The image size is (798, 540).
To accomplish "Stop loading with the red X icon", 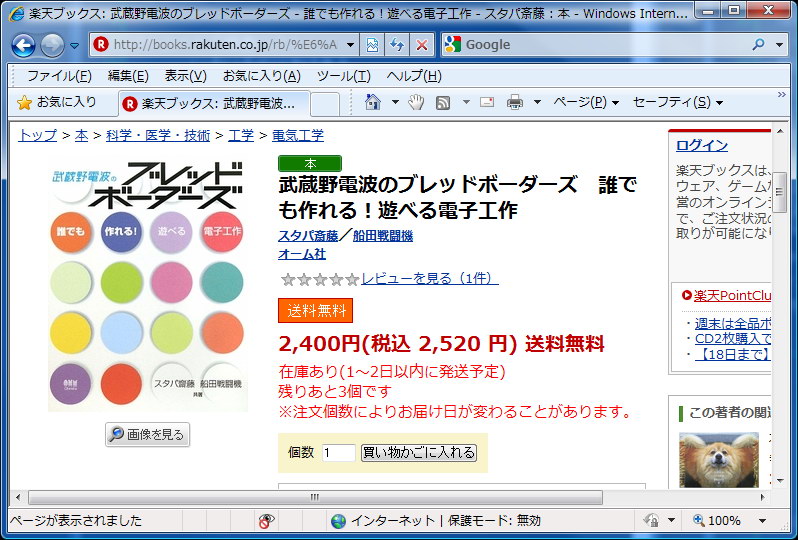I will coord(421,45).
